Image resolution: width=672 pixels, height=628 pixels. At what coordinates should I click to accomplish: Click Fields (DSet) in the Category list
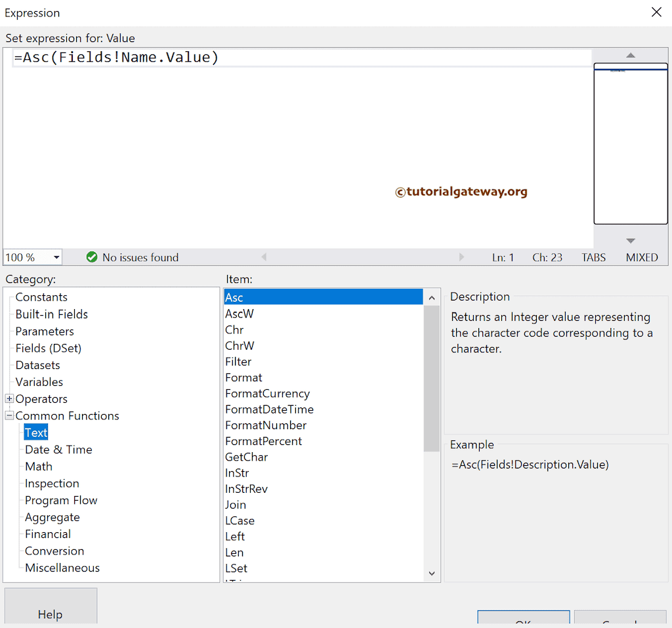(49, 348)
